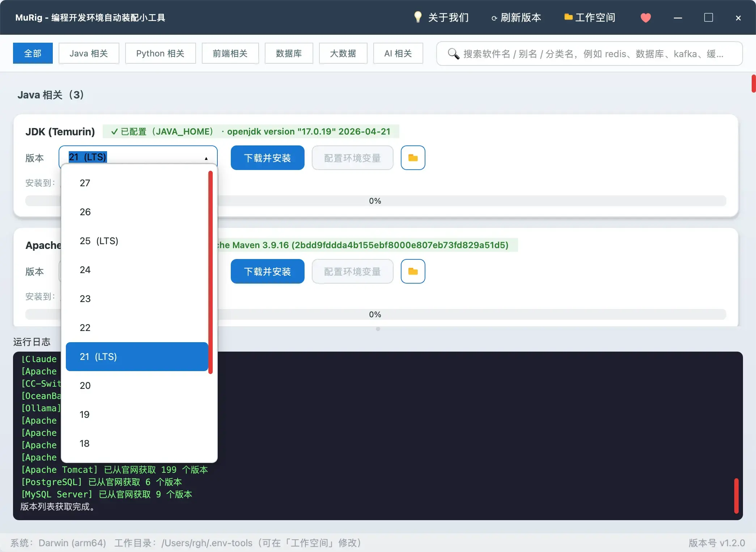Open the 工作空间 workspace settings
756x552 pixels.
click(x=590, y=17)
